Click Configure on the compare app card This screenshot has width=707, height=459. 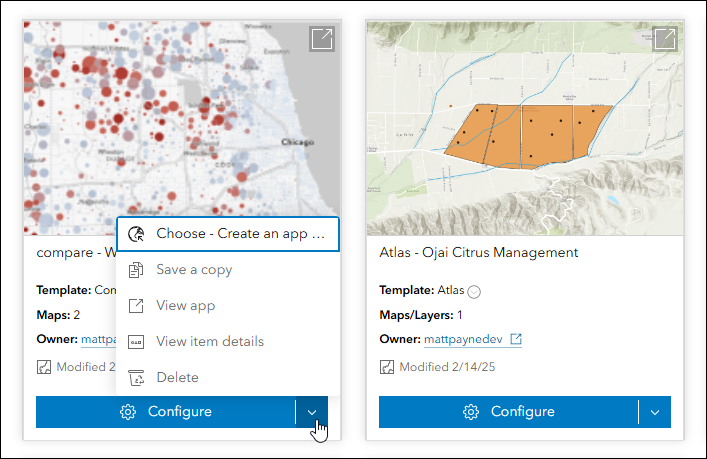coord(166,412)
